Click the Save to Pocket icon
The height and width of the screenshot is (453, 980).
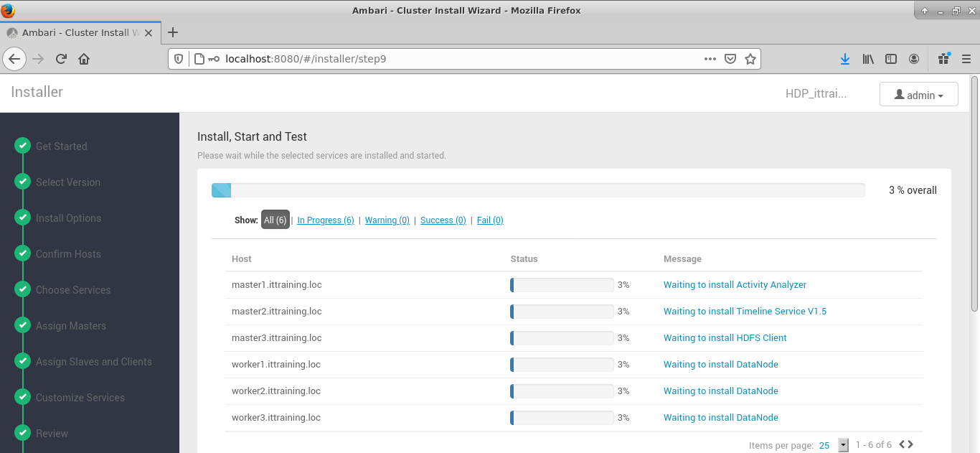click(x=730, y=59)
